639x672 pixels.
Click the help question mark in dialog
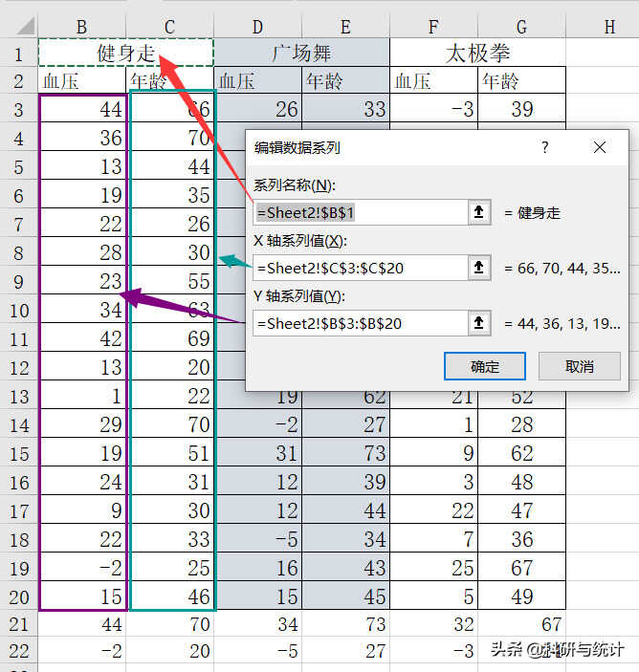click(x=544, y=147)
